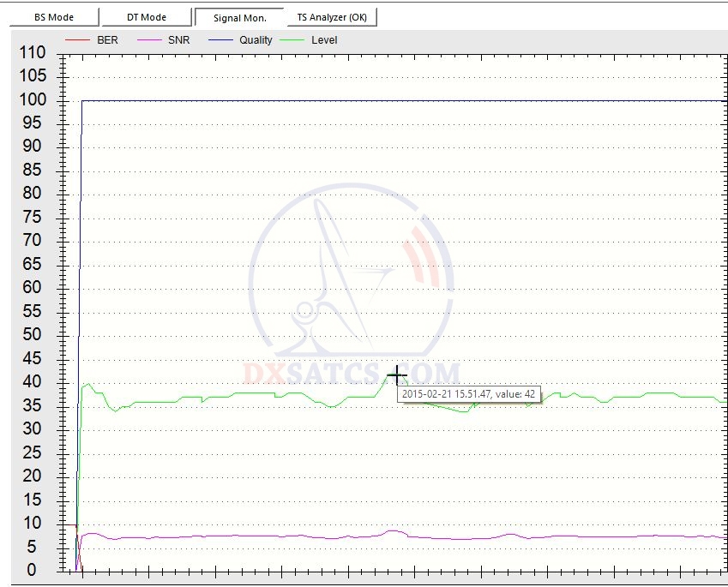
Task: Select the SNR legend label
Action: (x=181, y=40)
